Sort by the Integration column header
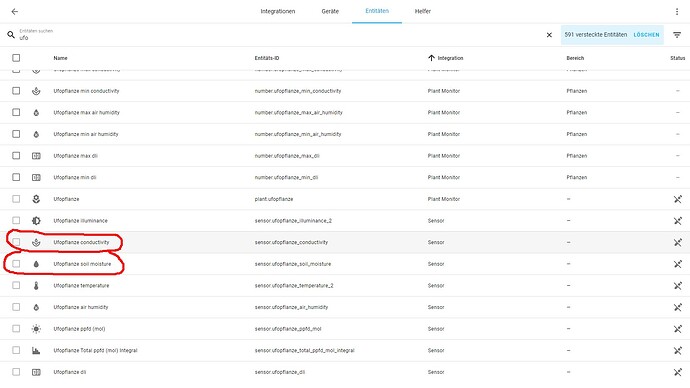This screenshot has height=388, width=690. coord(450,58)
